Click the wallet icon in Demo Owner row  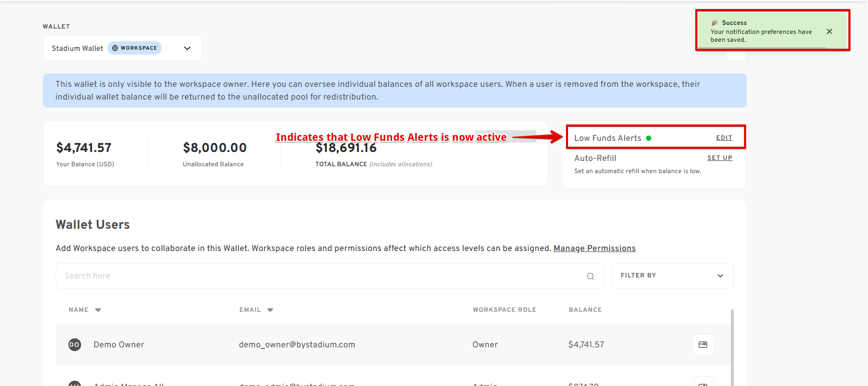pos(703,345)
